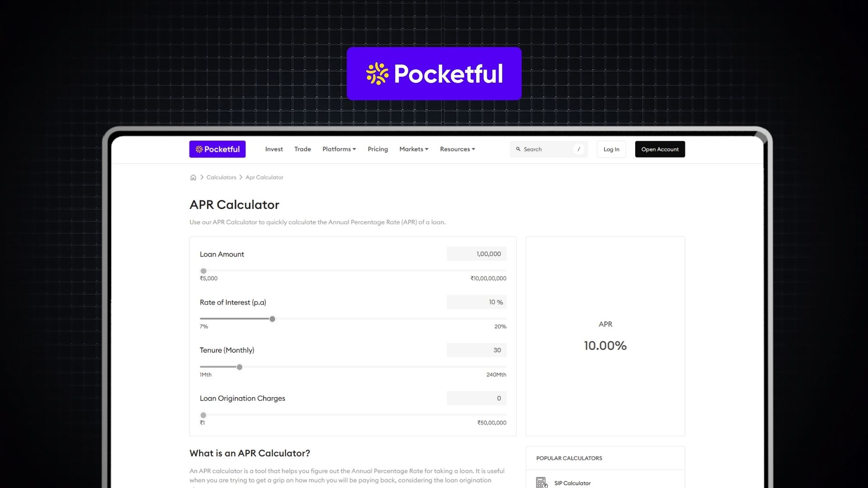This screenshot has height=488, width=868.
Task: Go to Calculators via the breadcrumb
Action: click(221, 177)
